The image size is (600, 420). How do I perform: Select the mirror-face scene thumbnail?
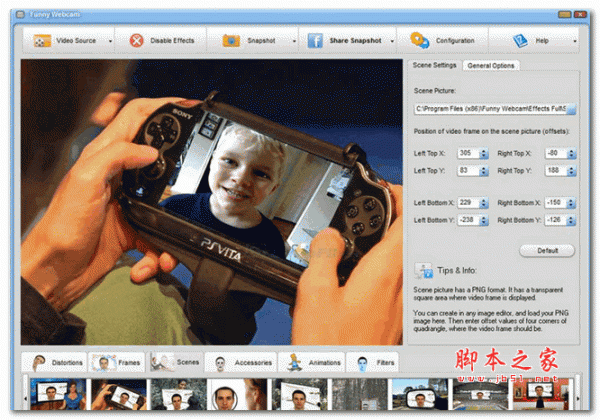(239, 394)
